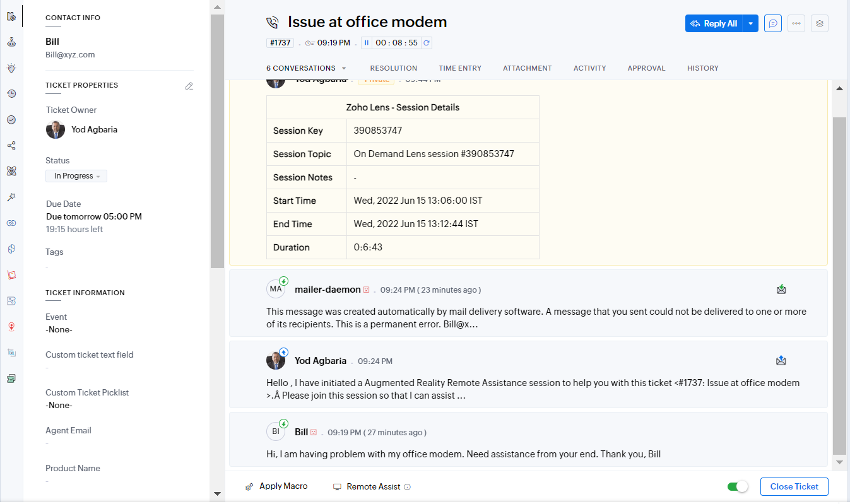
Task: Expand the Reply All dropdown arrow
Action: click(x=750, y=23)
